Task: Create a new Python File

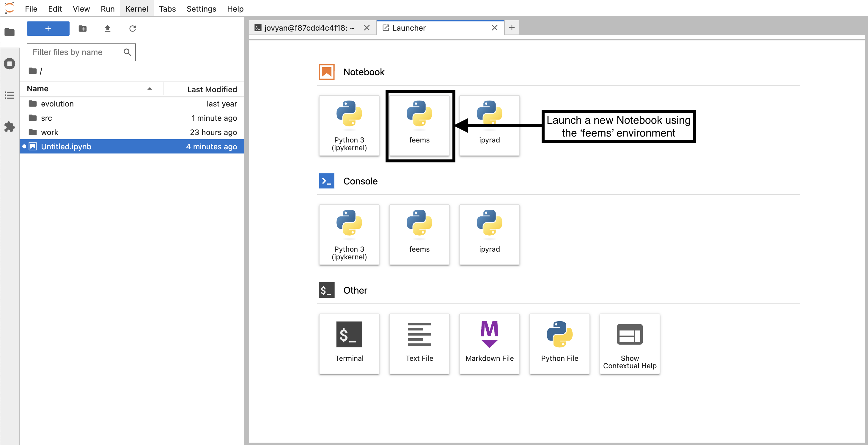Action: [x=559, y=344]
